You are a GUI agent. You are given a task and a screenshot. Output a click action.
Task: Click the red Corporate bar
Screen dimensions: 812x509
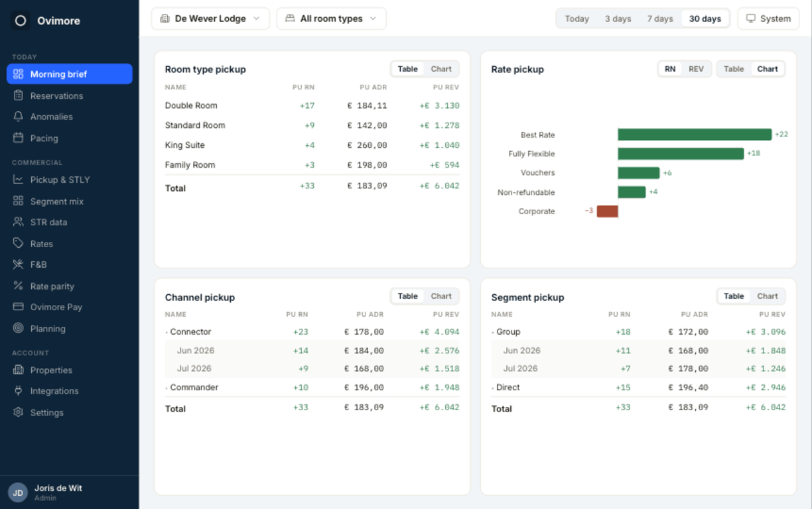click(x=608, y=211)
